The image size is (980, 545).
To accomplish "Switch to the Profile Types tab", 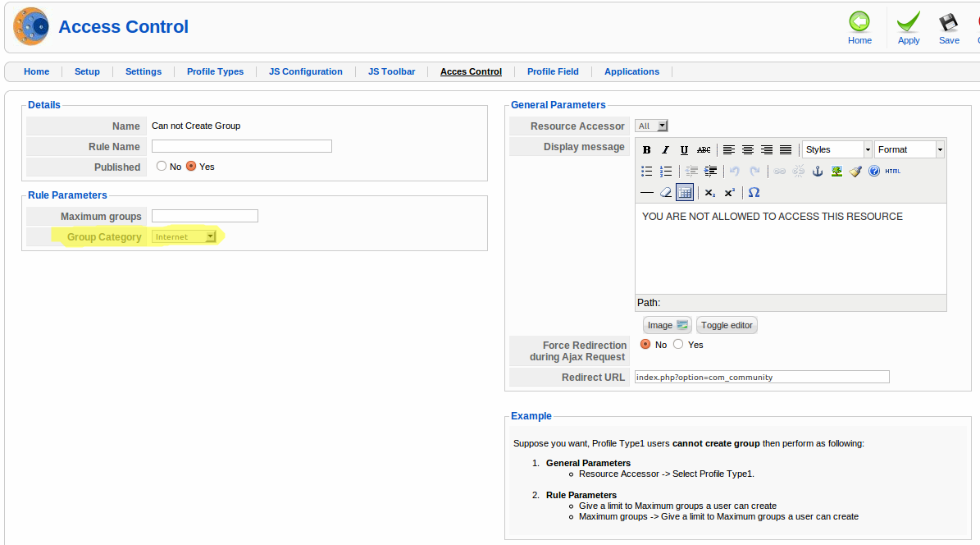I will coord(215,72).
